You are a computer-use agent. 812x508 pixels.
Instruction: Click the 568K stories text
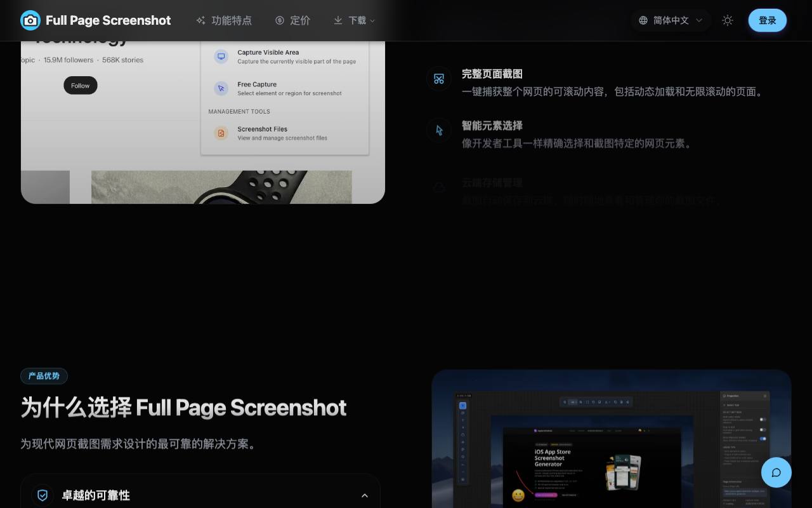(x=122, y=60)
